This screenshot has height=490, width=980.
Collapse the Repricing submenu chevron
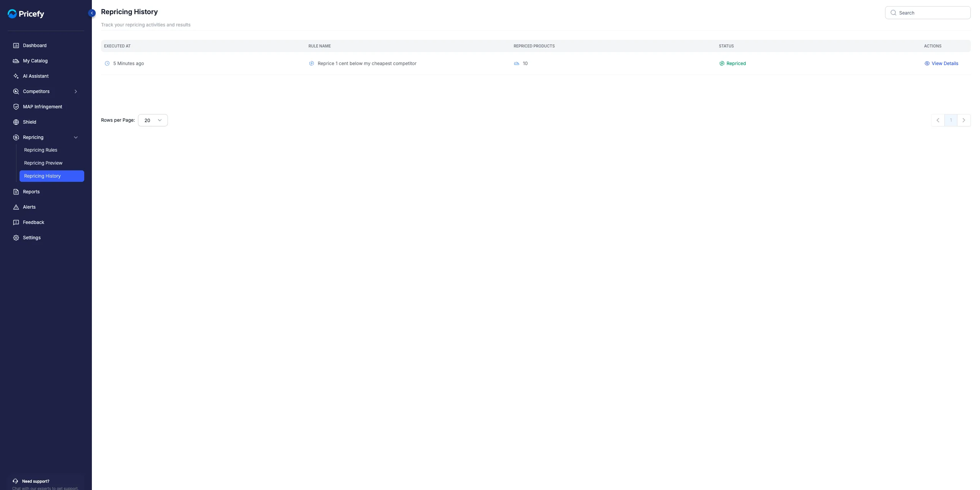(76, 137)
